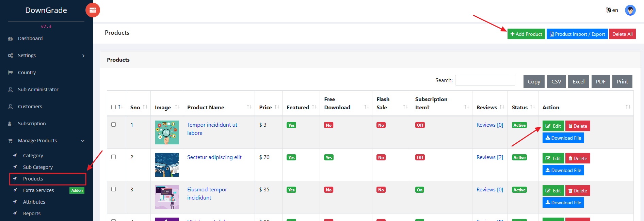Check the checkbox for product row 1
644x221 pixels.
[x=114, y=125]
